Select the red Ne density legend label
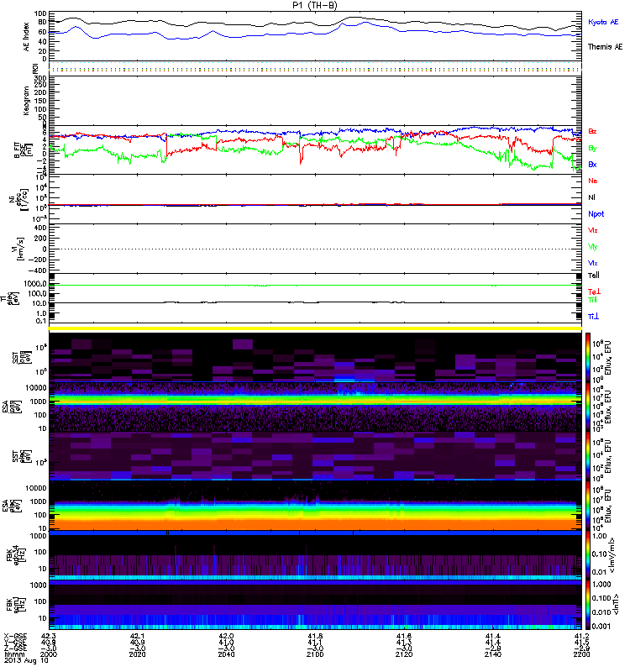 593,181
